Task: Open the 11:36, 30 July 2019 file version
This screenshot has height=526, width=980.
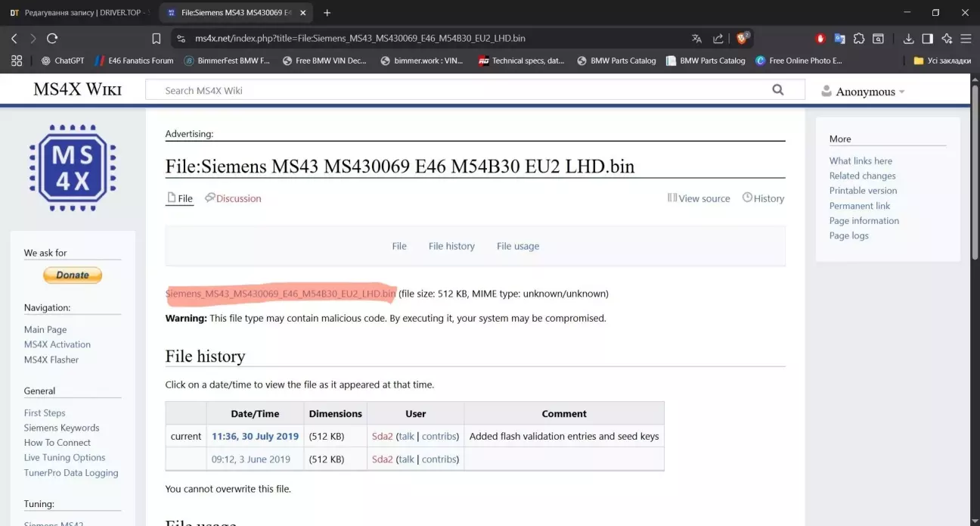Action: 255,436
